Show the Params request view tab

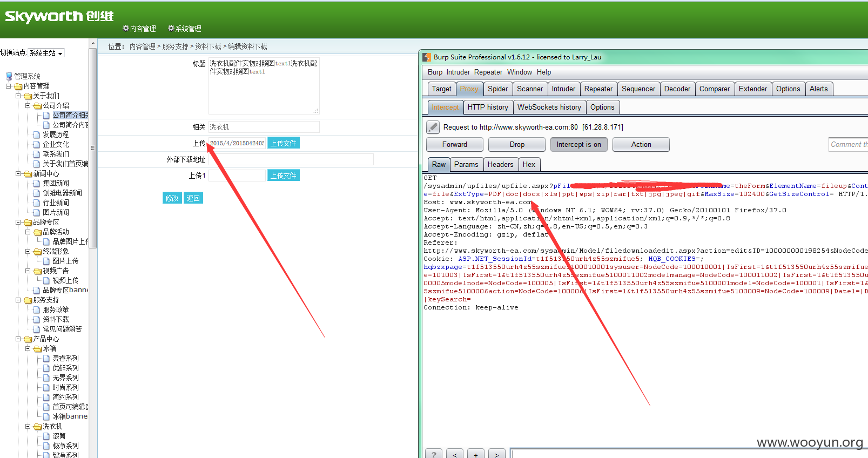click(x=466, y=165)
